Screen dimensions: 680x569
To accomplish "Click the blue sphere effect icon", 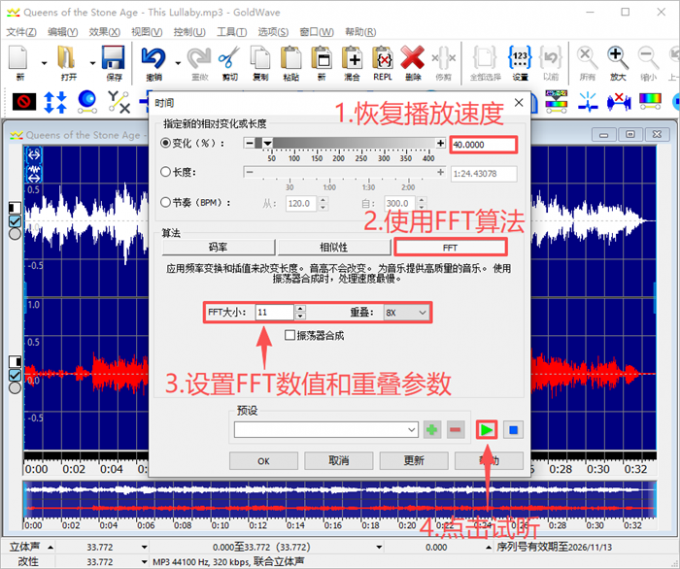I will (x=87, y=102).
